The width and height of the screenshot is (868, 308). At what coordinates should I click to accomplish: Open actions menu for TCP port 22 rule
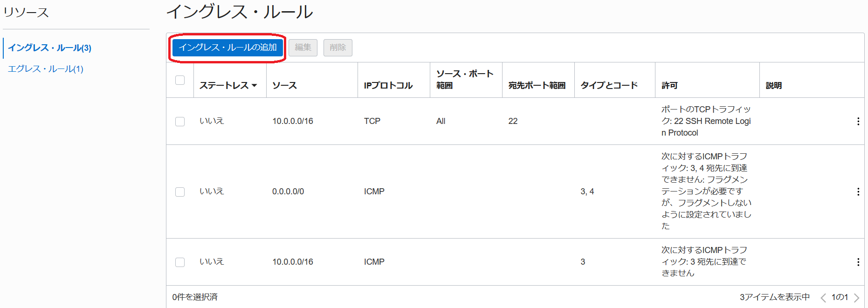(858, 121)
